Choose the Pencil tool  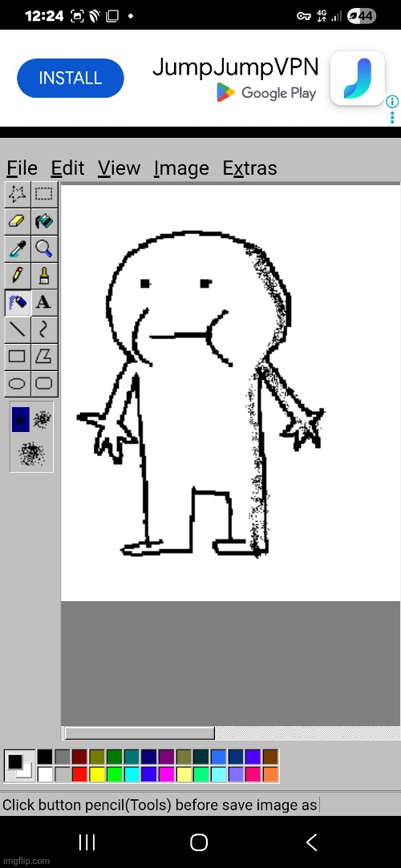pyautogui.click(x=18, y=275)
